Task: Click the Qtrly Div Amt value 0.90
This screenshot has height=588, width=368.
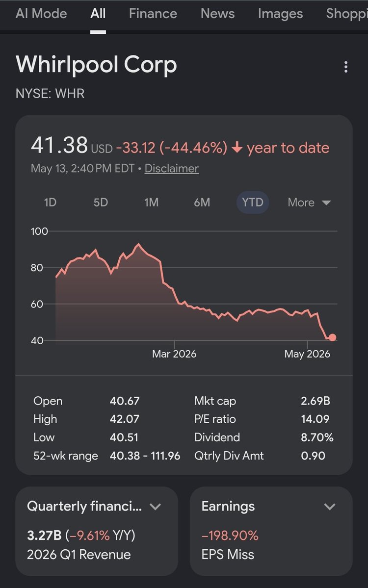Action: [313, 456]
